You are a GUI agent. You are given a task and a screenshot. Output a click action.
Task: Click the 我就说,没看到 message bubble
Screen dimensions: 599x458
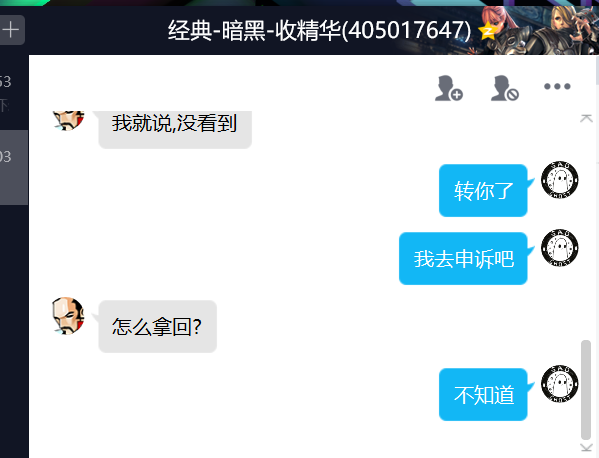(x=175, y=129)
